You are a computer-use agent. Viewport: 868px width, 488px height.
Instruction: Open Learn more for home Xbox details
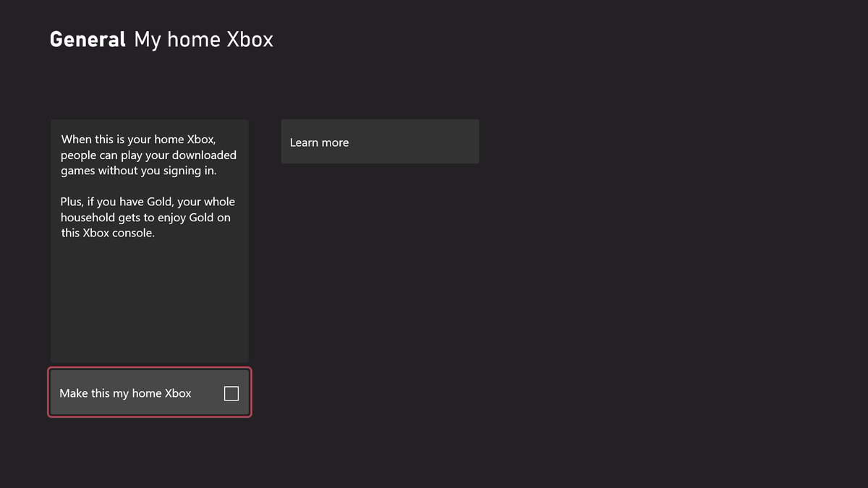pos(380,142)
